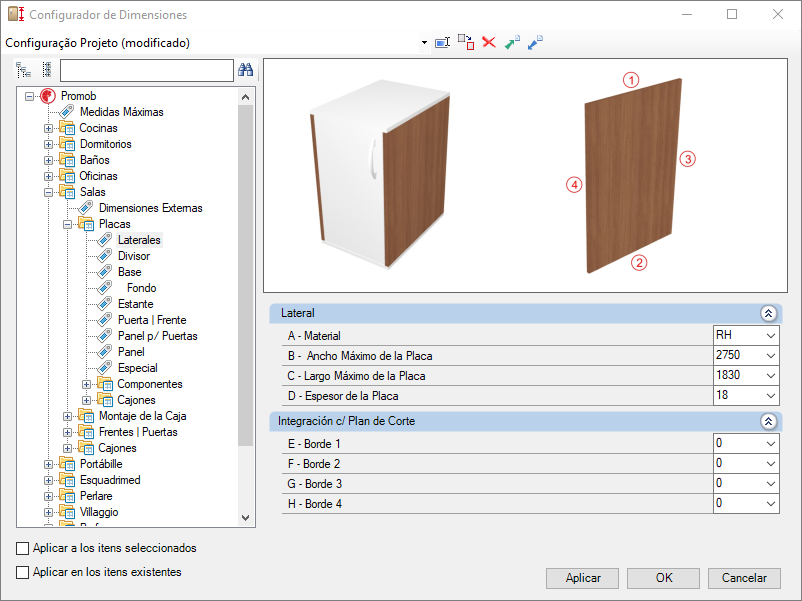Click the green arrow export icon
The image size is (802, 601).
click(512, 42)
